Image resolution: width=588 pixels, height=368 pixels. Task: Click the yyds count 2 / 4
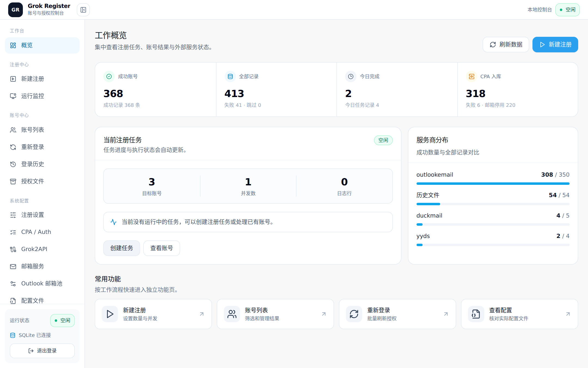[x=563, y=236]
